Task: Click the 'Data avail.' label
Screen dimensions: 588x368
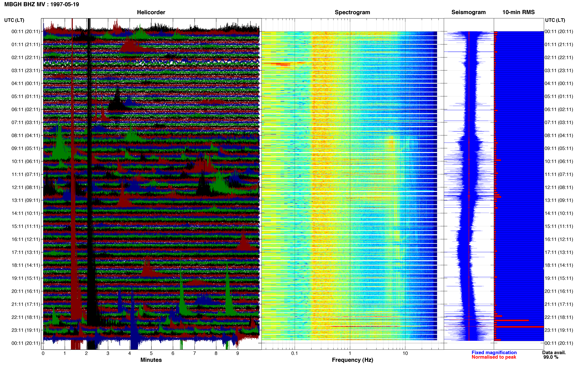Action: pyautogui.click(x=554, y=352)
